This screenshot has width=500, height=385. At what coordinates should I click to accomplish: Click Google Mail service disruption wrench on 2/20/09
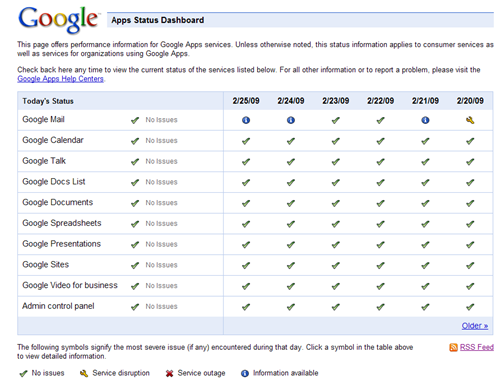pyautogui.click(x=470, y=120)
